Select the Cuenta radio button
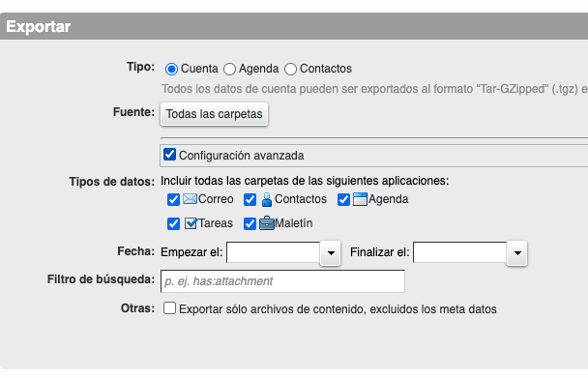This screenshot has height=378, width=588. (x=171, y=69)
